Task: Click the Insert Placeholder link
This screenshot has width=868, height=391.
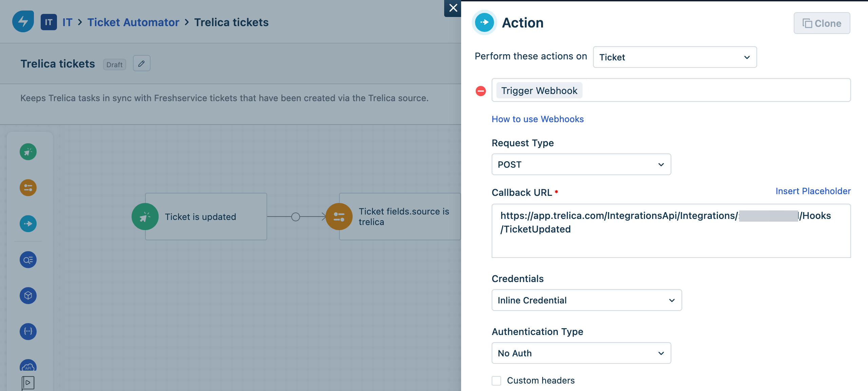Action: pos(813,191)
